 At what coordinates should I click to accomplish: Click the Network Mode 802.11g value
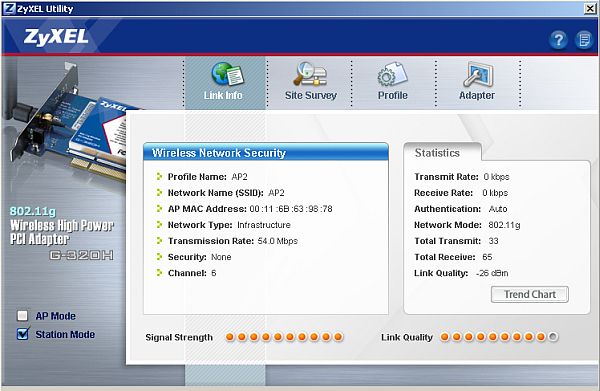[x=504, y=225]
